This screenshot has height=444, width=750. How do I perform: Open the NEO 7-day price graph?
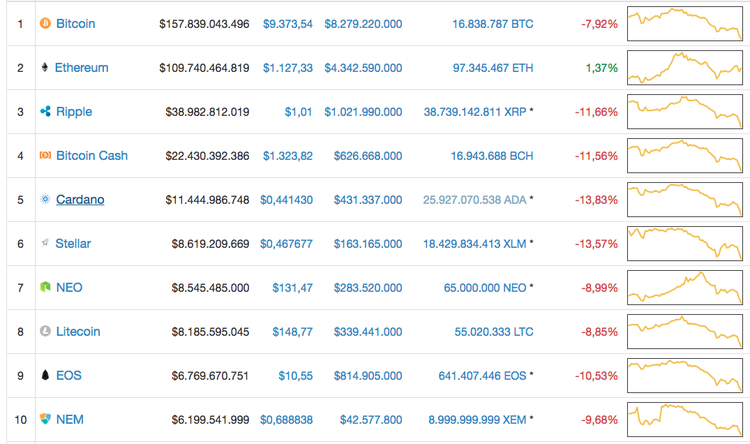point(685,287)
